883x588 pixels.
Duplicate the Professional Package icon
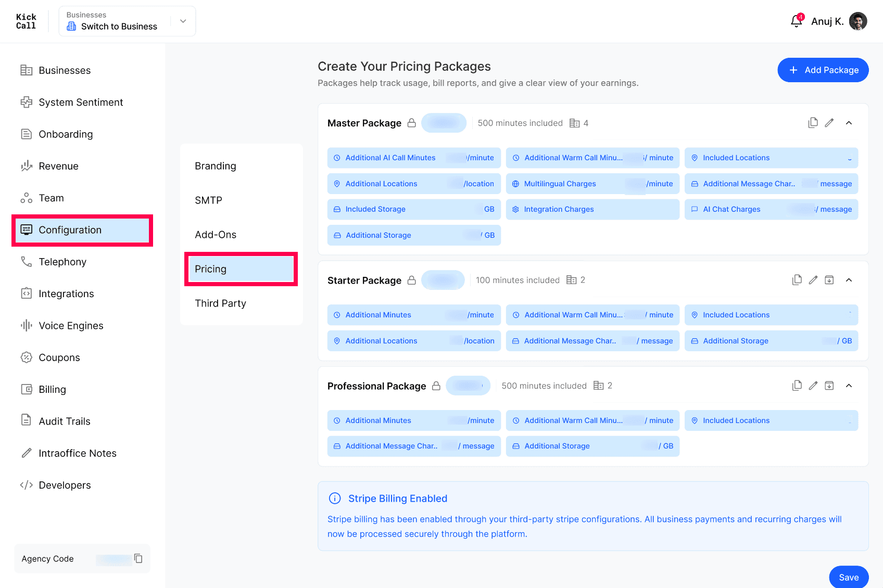797,386
